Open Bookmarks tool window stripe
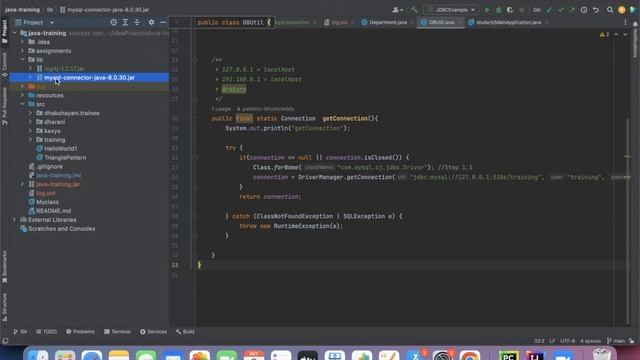Image resolution: width=640 pixels, height=360 pixels. tap(4, 267)
